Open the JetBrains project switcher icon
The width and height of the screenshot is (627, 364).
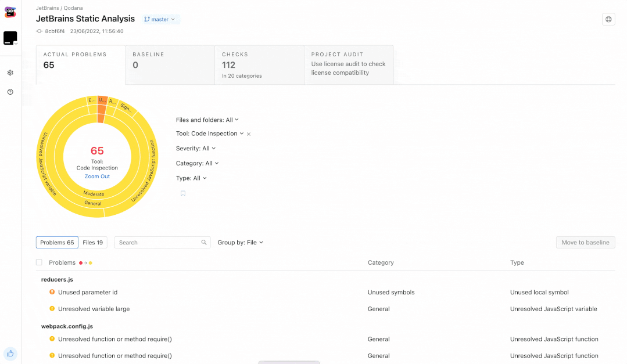click(10, 38)
